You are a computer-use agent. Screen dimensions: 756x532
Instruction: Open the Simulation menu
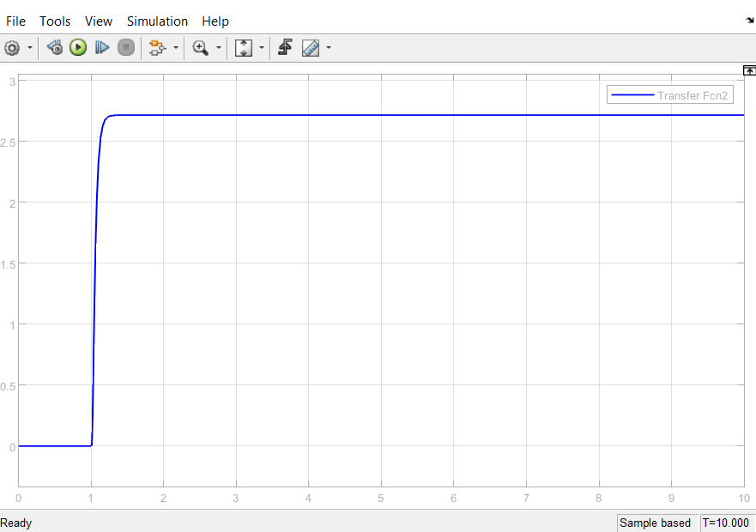157,21
